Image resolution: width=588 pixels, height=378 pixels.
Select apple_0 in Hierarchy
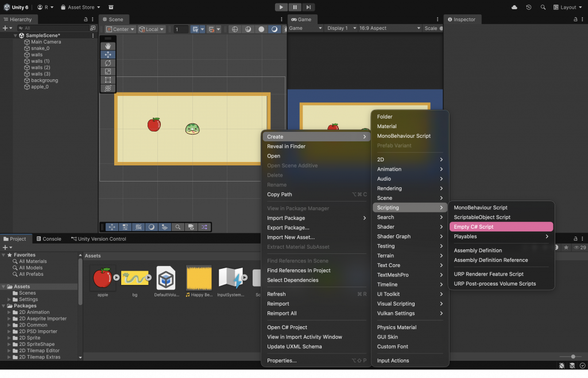point(40,87)
